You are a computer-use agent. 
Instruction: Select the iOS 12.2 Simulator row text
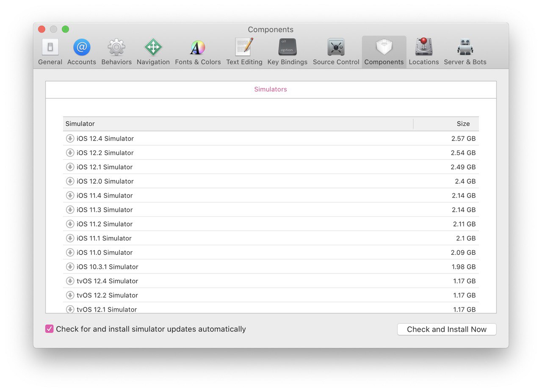click(105, 153)
